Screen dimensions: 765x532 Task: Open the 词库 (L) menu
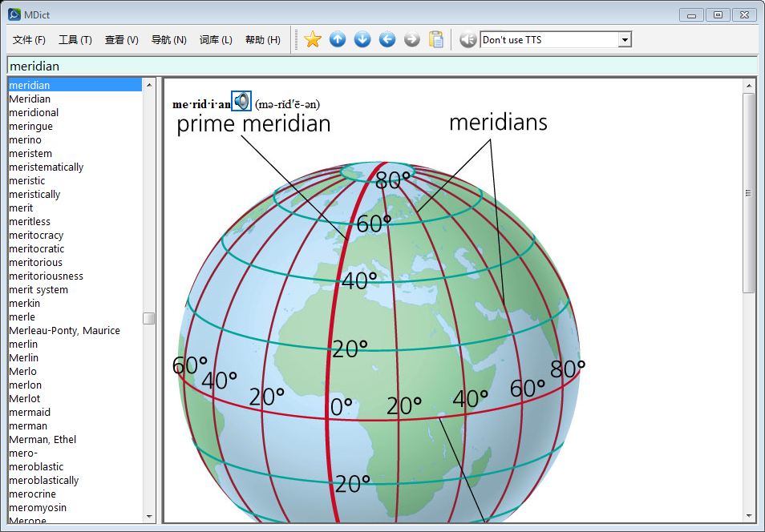(216, 40)
